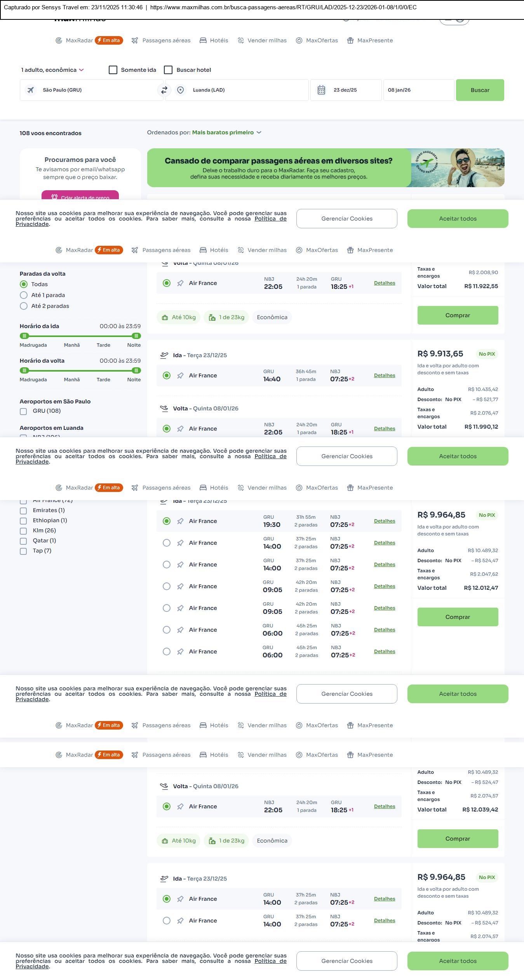Enable the Somente ida checkbox
The height and width of the screenshot is (980, 524).
pos(113,70)
